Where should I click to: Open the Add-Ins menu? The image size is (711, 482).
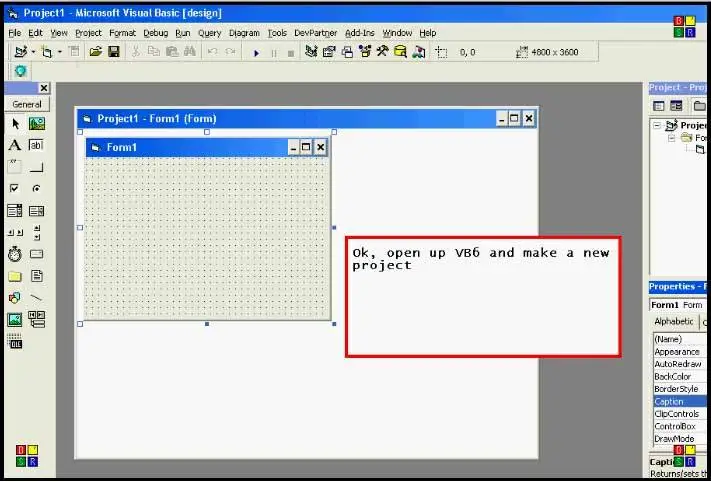360,33
